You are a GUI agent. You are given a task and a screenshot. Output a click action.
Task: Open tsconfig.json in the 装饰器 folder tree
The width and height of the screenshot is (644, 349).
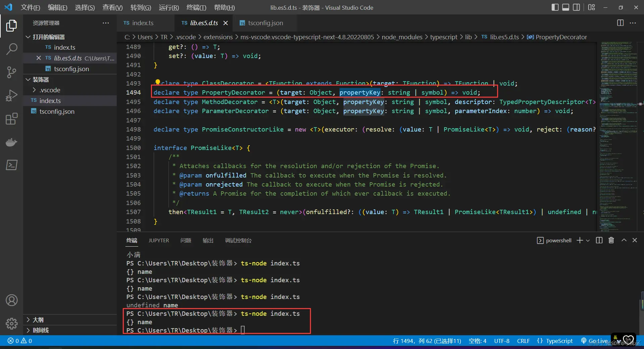coord(70,111)
